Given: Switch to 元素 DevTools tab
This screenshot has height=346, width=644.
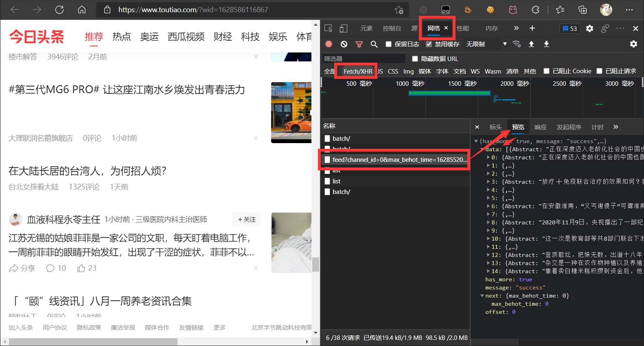Looking at the screenshot, I should tap(366, 28).
